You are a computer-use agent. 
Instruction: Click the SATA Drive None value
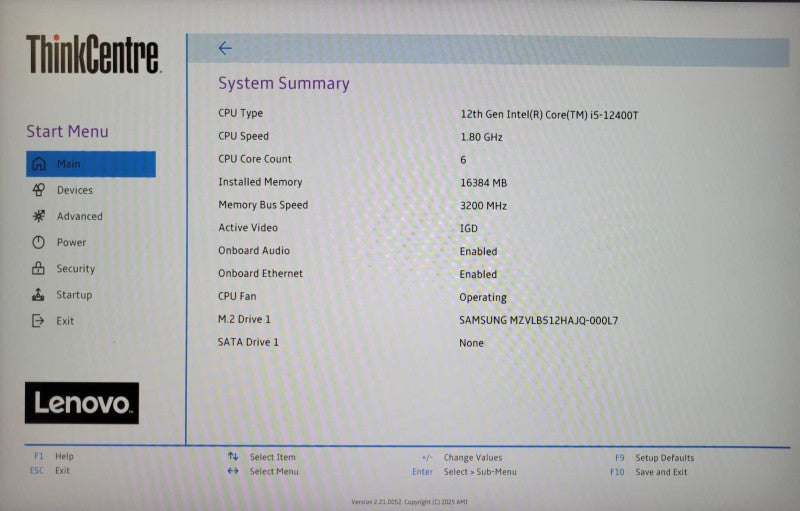pyautogui.click(x=471, y=343)
